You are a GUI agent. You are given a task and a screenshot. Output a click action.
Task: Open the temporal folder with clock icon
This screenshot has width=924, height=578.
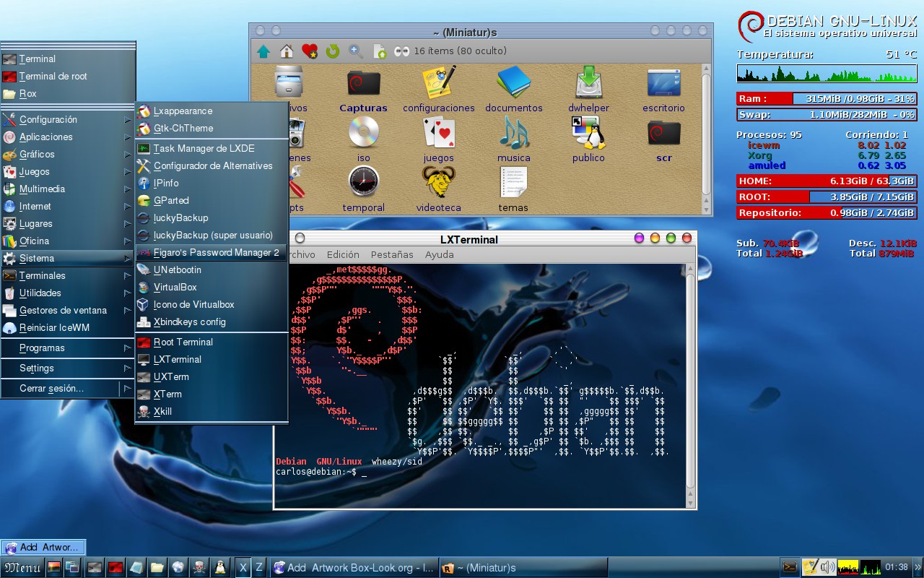[x=363, y=189]
